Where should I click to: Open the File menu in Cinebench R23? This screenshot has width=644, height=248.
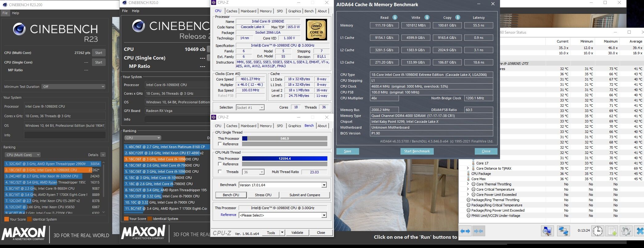[x=5, y=13]
